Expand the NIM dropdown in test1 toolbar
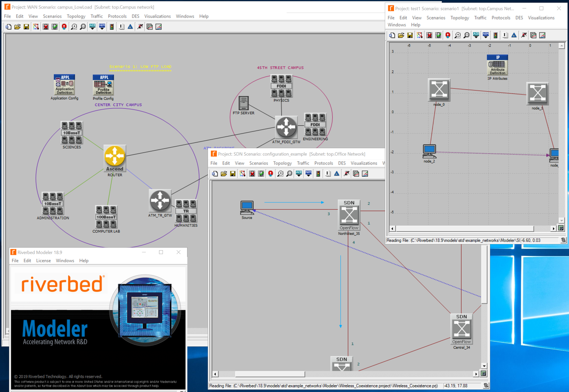The height and width of the screenshot is (392, 569). [486, 35]
